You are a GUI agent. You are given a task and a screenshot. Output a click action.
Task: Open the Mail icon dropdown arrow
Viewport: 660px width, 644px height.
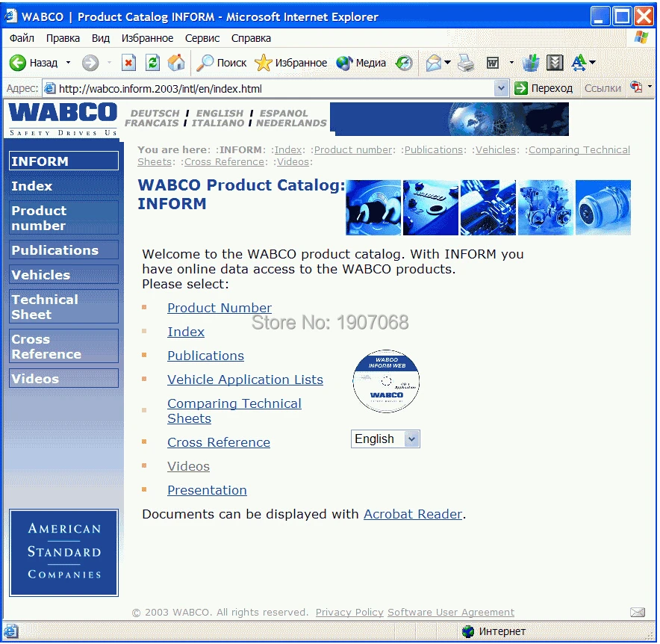pos(449,63)
